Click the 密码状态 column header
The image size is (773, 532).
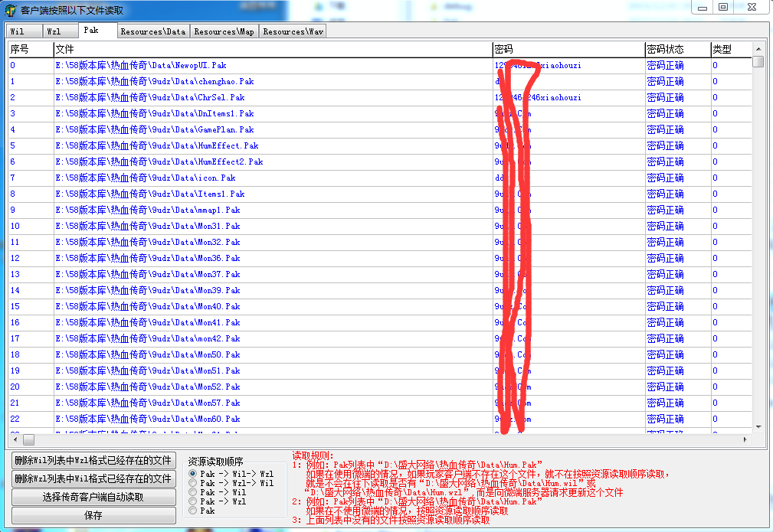coord(678,49)
